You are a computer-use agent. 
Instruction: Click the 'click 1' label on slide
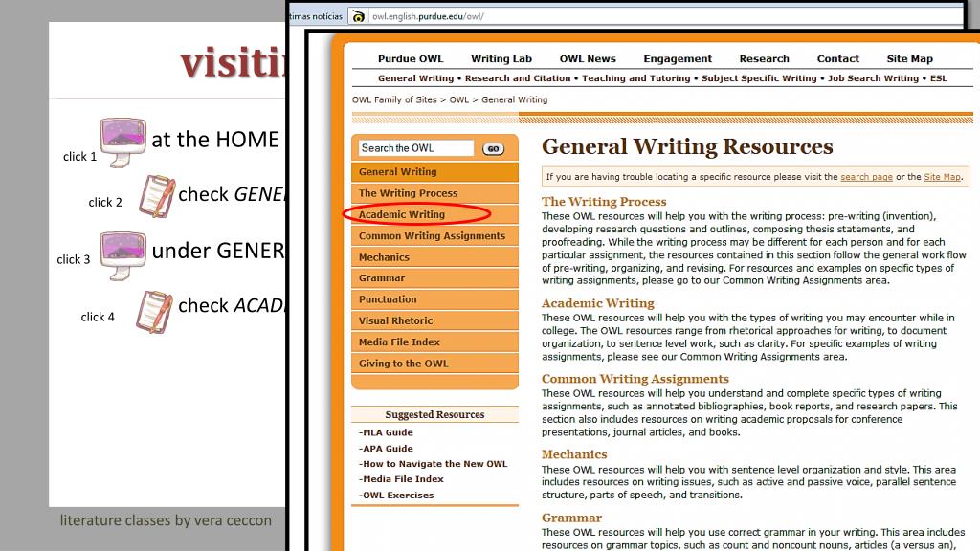click(80, 157)
